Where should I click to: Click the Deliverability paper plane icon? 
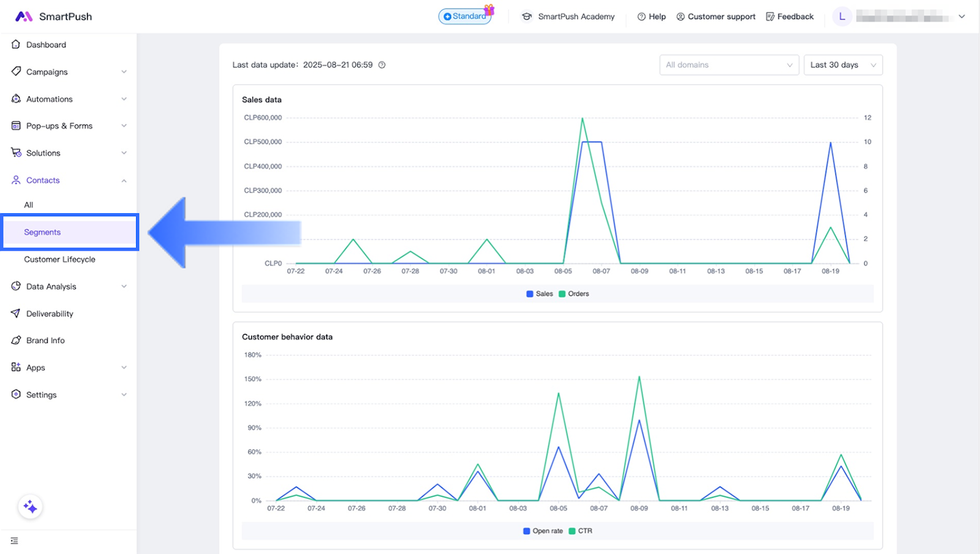point(16,313)
